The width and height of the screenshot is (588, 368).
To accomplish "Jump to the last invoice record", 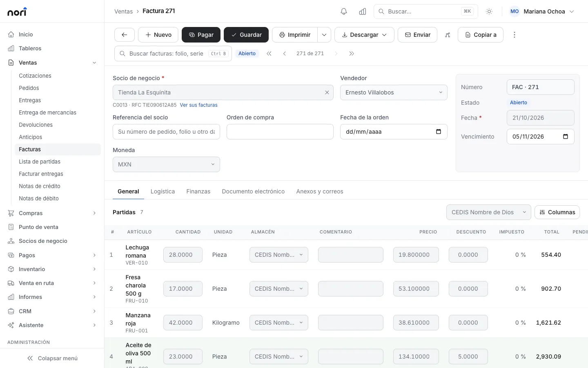I will [352, 54].
